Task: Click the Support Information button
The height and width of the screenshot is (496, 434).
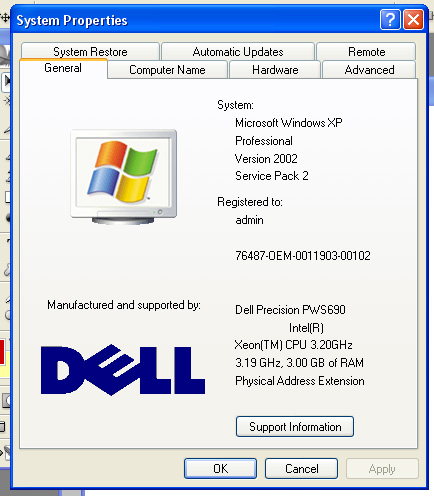Action: (x=295, y=426)
